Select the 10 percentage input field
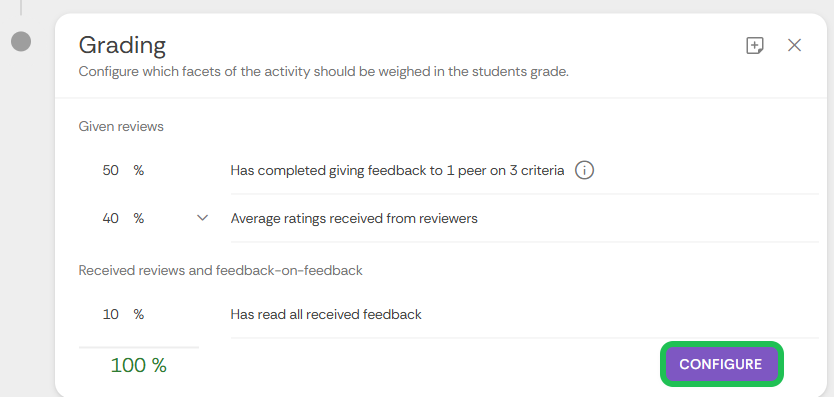This screenshot has height=397, width=834. coord(111,314)
